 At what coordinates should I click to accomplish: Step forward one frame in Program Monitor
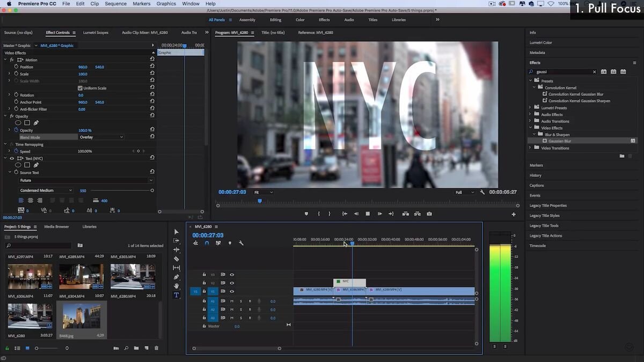[379, 213]
